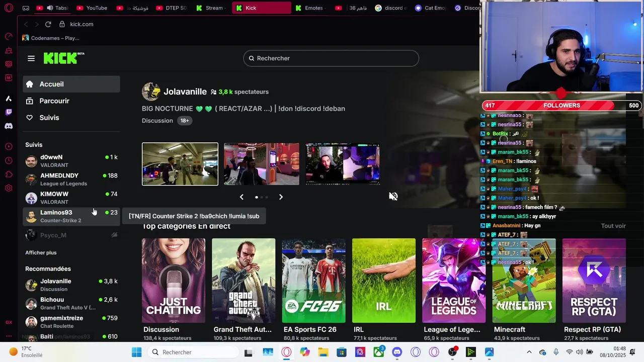Open offline Psyco_M channel

[x=71, y=235]
